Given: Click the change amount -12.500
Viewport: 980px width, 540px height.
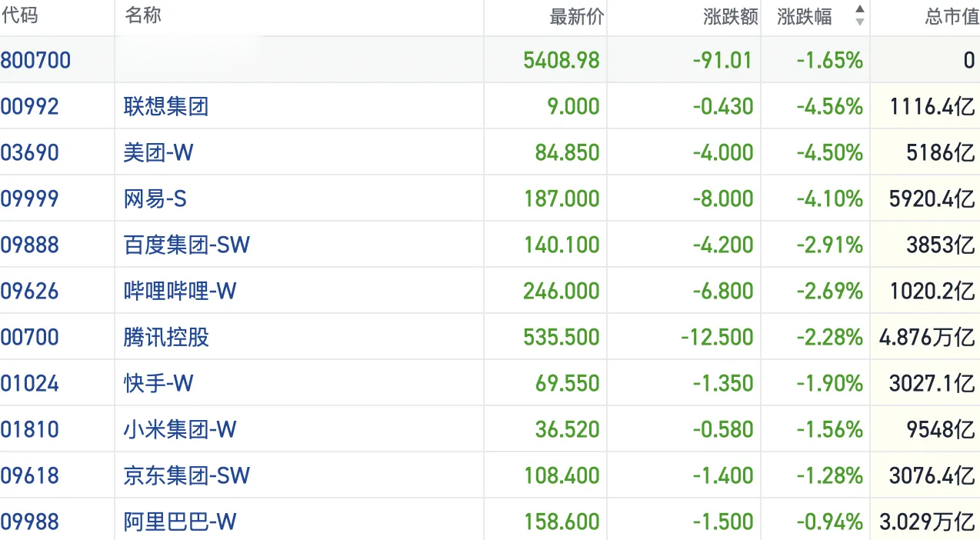Looking at the screenshot, I should 717,337.
